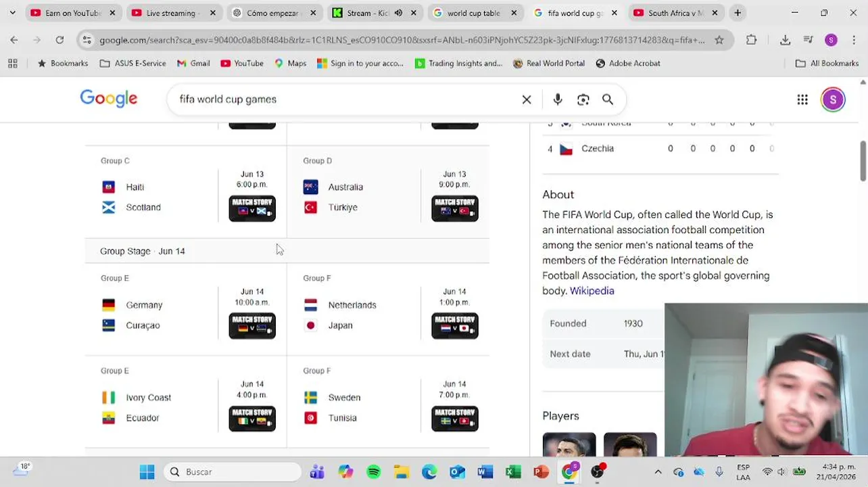This screenshot has height=487, width=868.
Task: Switch to the Cómo empezar tab
Action: 274,13
